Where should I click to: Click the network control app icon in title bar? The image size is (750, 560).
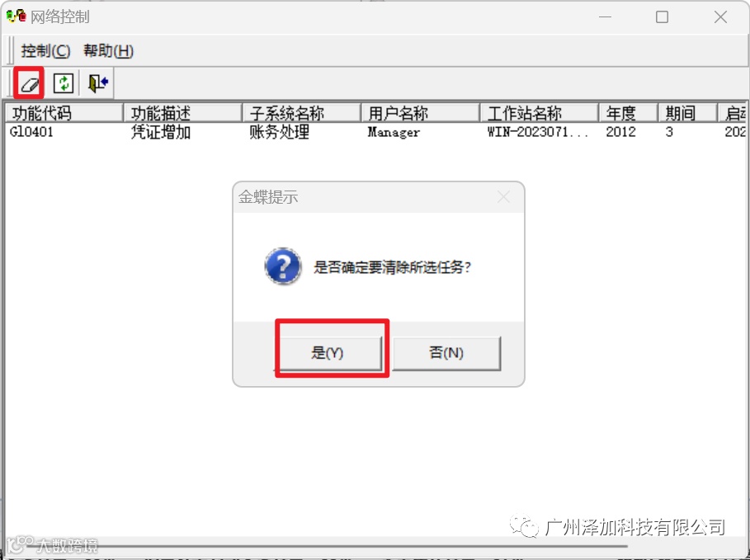[17, 16]
